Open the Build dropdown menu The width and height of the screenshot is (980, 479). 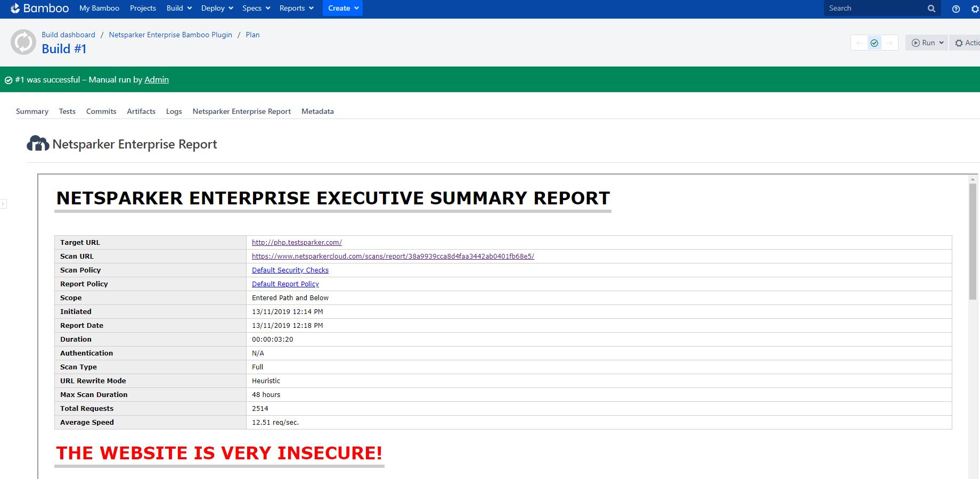(179, 8)
